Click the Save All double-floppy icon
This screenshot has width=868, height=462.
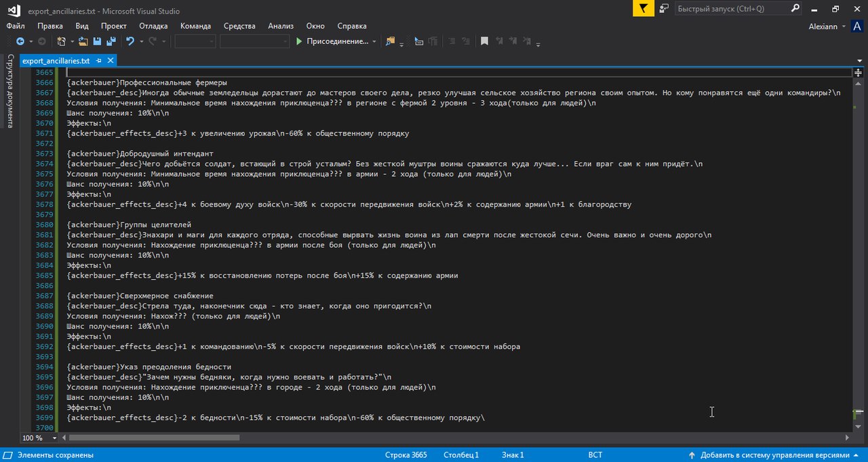point(111,41)
